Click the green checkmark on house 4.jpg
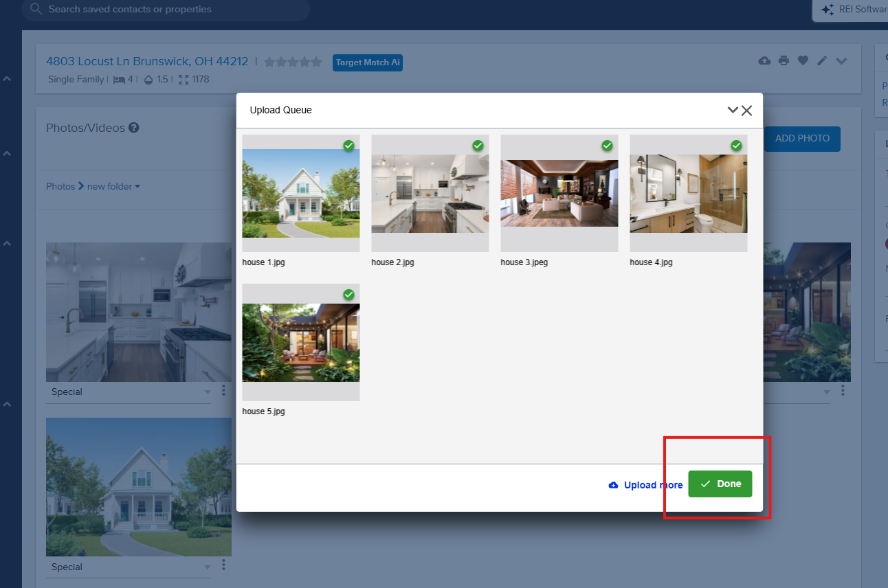This screenshot has height=588, width=888. 736,146
